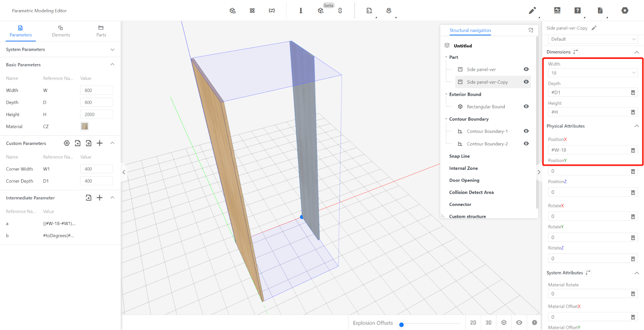The width and height of the screenshot is (644, 330).
Task: Click the add custom parameter plus icon
Action: click(x=100, y=143)
